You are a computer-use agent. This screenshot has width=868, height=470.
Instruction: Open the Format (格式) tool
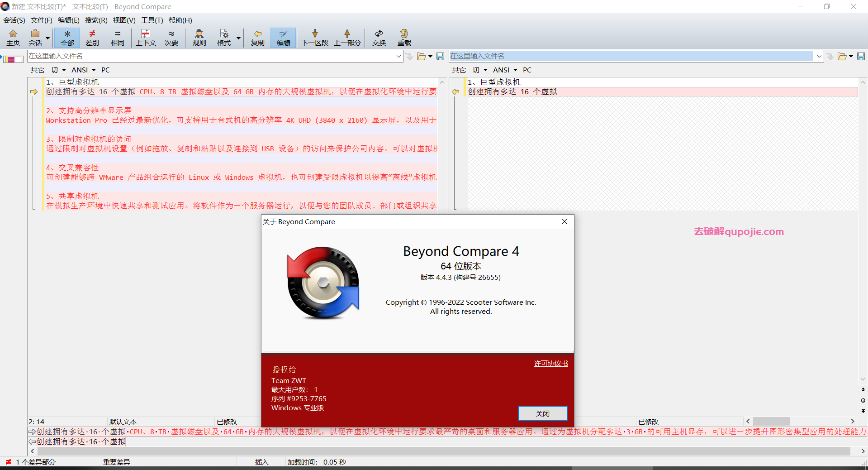[224, 38]
